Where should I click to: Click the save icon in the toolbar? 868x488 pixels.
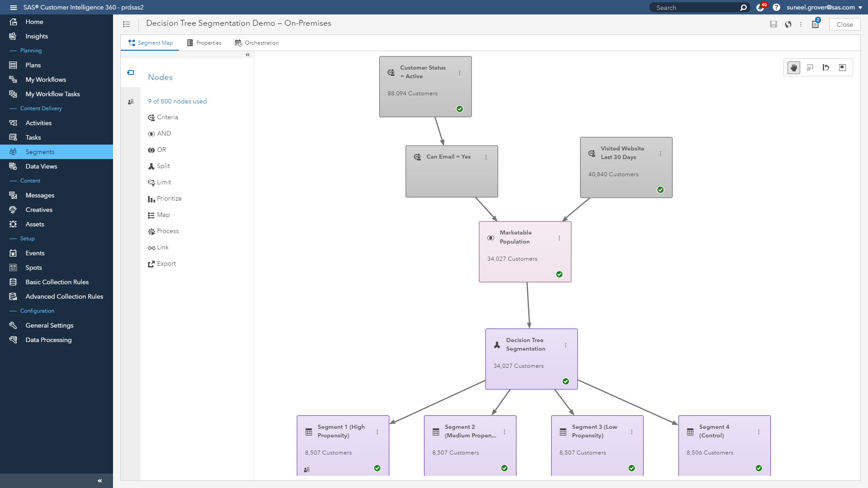pyautogui.click(x=773, y=24)
